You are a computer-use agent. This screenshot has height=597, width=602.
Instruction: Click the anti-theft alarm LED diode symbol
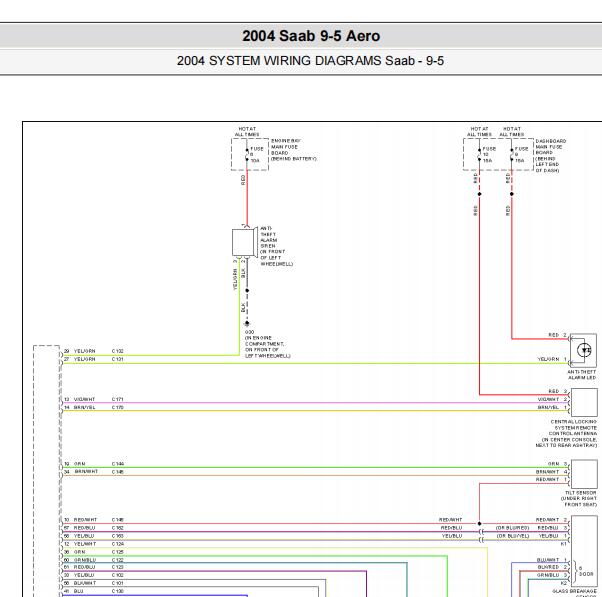click(x=584, y=350)
